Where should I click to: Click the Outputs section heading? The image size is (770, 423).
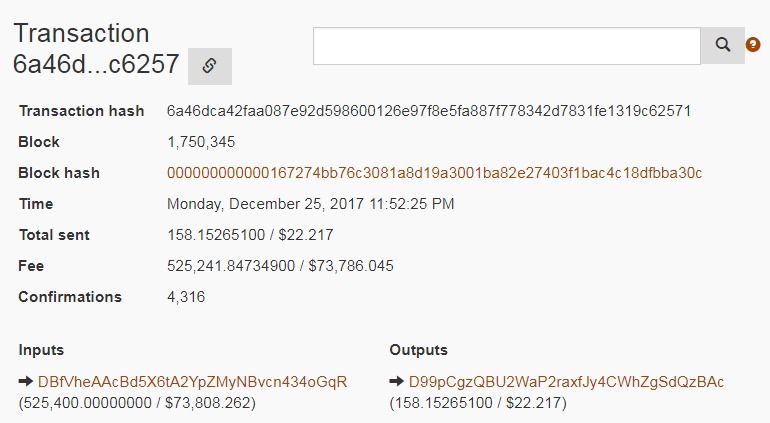[x=418, y=350]
